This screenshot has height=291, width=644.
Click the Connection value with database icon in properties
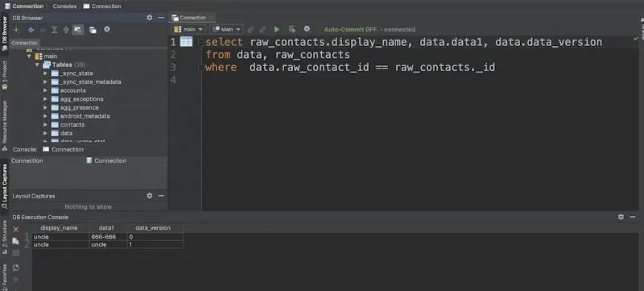[106, 160]
